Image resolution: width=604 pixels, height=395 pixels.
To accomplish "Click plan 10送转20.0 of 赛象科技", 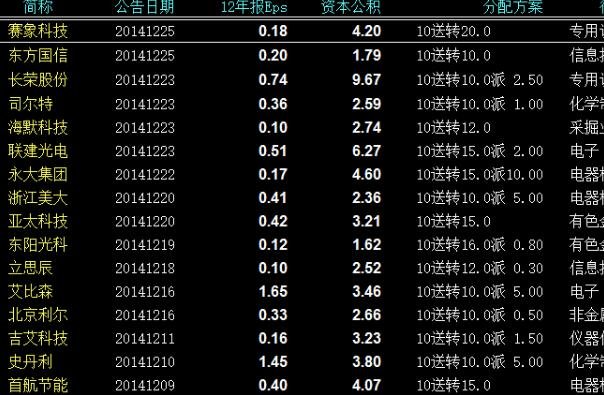I will tap(454, 31).
